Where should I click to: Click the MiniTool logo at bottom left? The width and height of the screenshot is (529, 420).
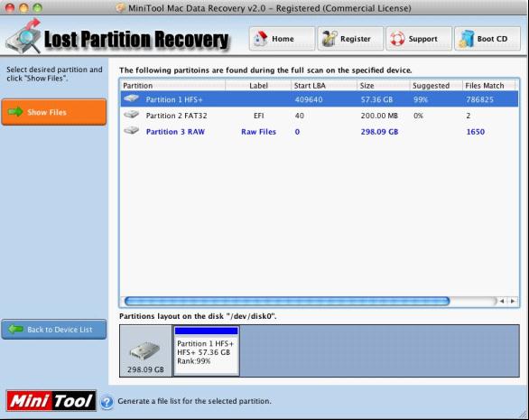[x=51, y=401]
